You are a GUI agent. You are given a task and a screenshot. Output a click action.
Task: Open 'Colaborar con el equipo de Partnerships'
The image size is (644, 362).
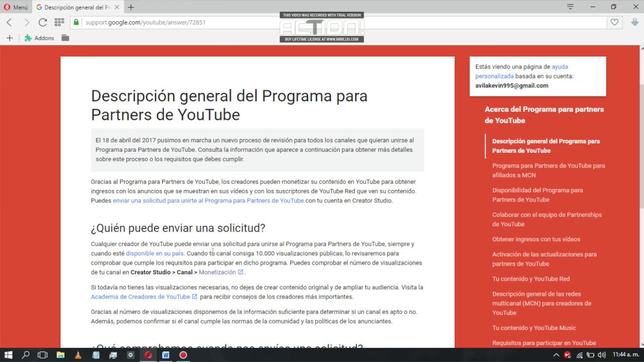click(547, 219)
